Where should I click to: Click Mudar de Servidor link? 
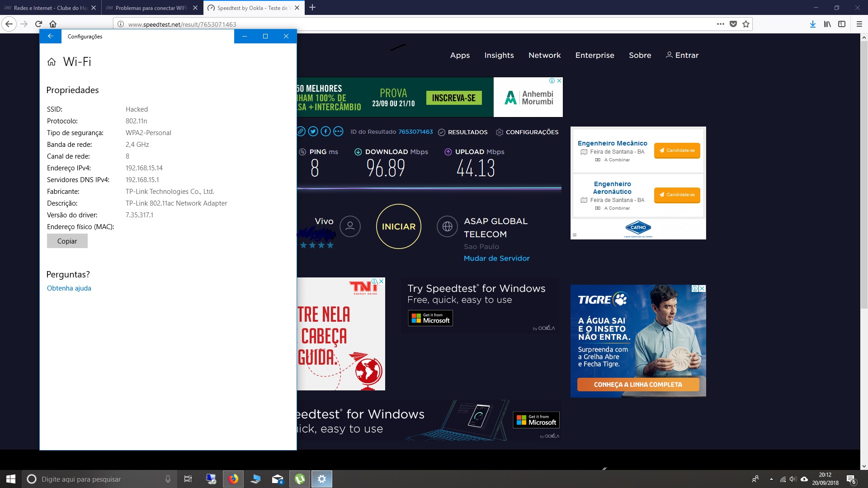(496, 258)
